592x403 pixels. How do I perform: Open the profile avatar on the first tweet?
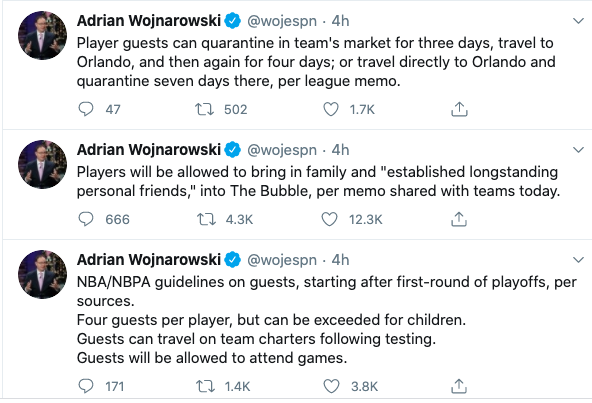42,35
